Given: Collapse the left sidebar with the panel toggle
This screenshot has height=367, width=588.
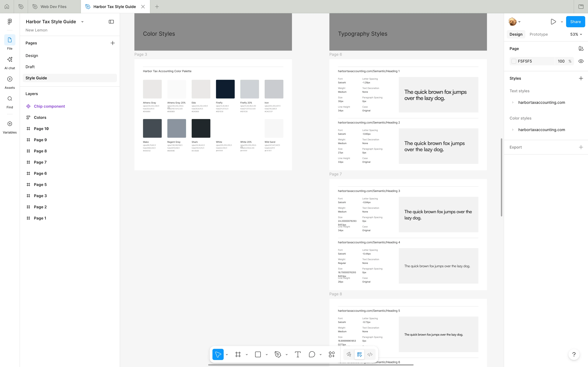Looking at the screenshot, I should click(111, 22).
